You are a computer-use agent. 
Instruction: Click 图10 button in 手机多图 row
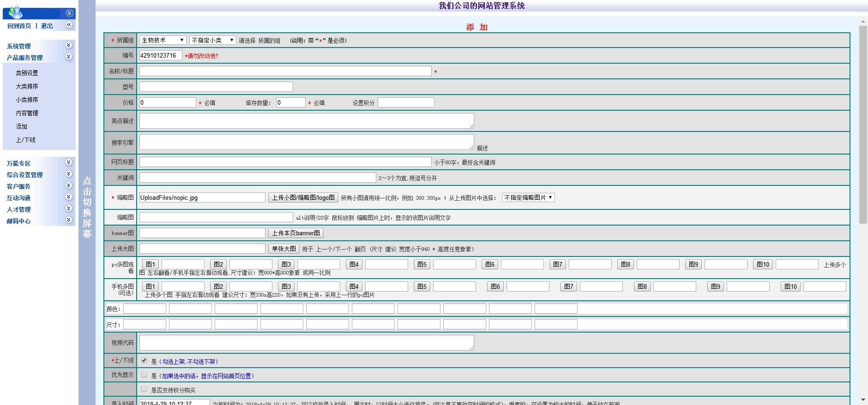(790, 286)
